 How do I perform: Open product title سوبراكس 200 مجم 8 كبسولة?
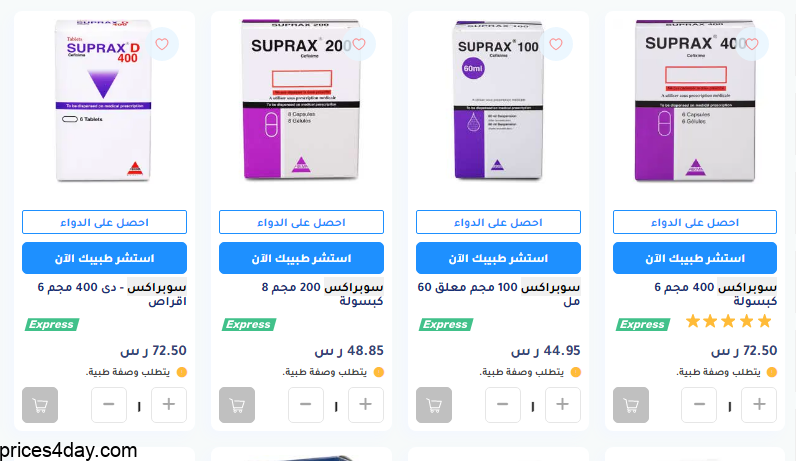point(323,294)
